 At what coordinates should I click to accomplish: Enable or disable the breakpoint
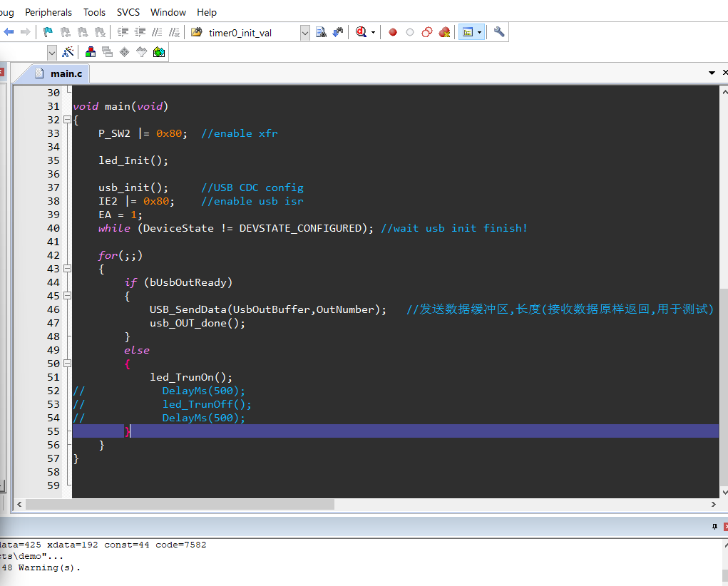(410, 32)
